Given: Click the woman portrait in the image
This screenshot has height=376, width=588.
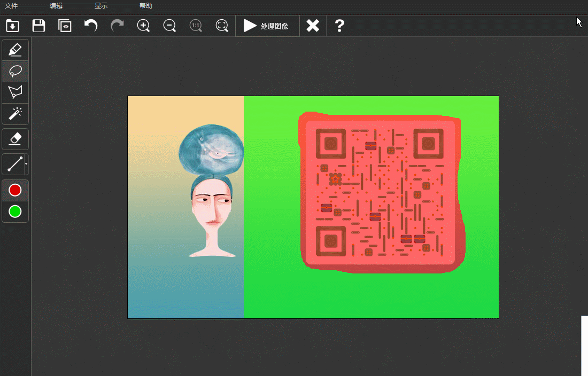Looking at the screenshot, I should (x=212, y=191).
